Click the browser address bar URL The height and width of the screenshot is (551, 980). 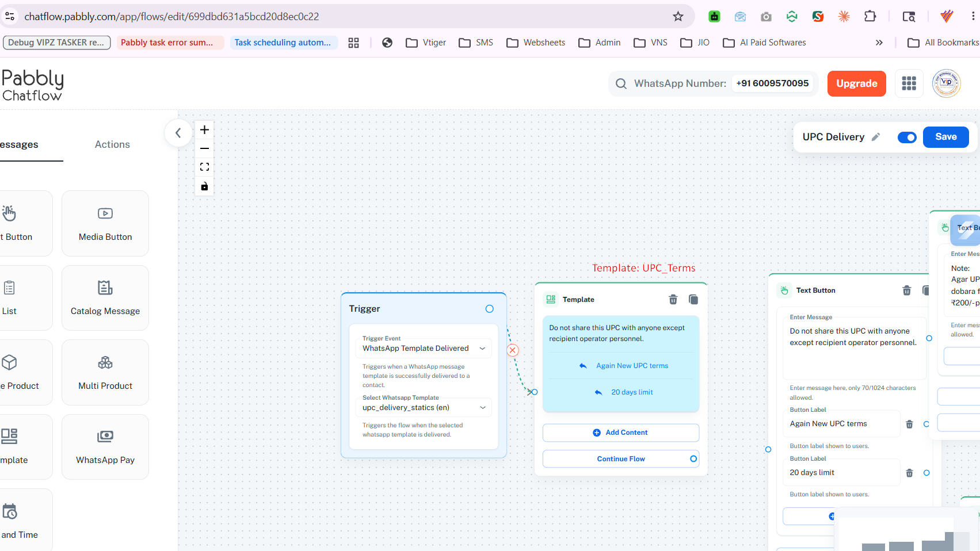click(171, 17)
